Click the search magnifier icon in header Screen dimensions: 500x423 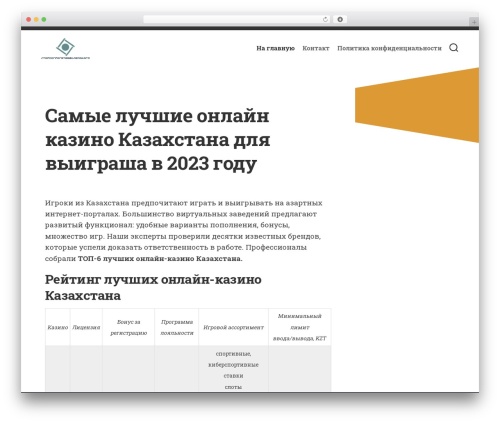pos(453,48)
